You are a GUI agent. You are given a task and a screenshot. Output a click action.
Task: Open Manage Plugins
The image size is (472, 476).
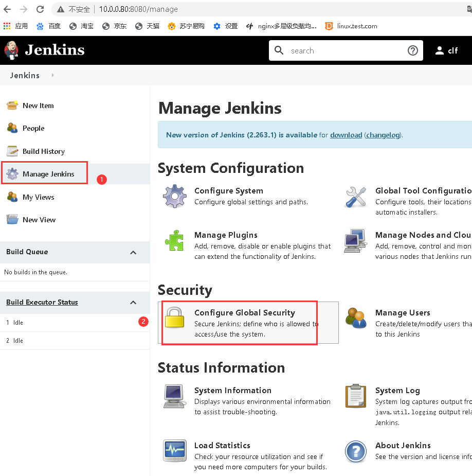point(226,235)
